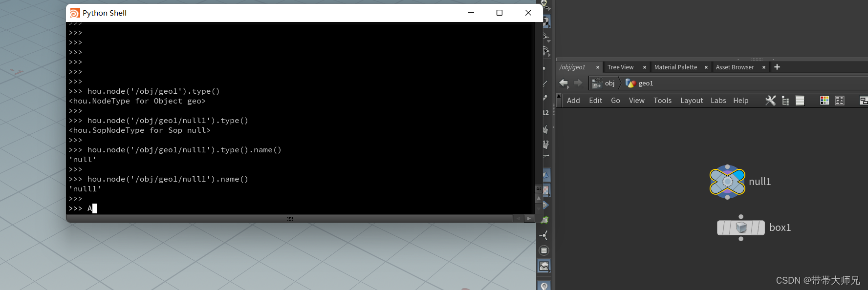Viewport: 868px width, 290px height.
Task: Switch to the /obj/geo1 tab
Action: click(572, 67)
